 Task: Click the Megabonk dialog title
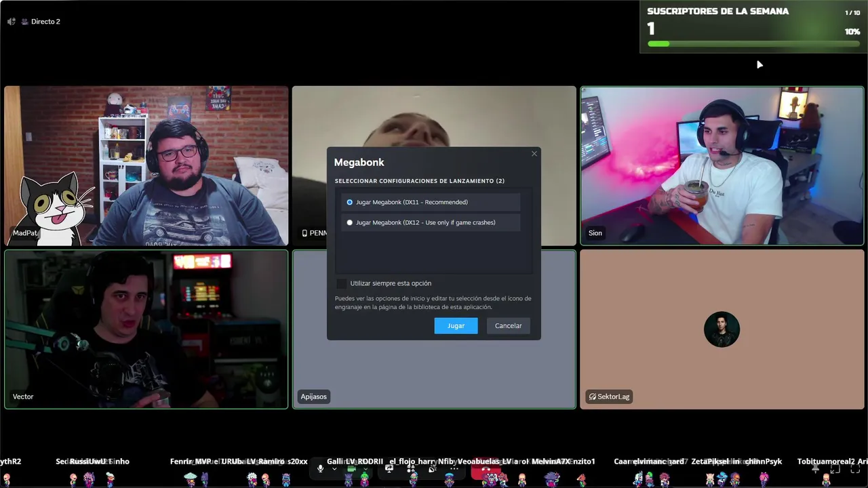pos(359,163)
